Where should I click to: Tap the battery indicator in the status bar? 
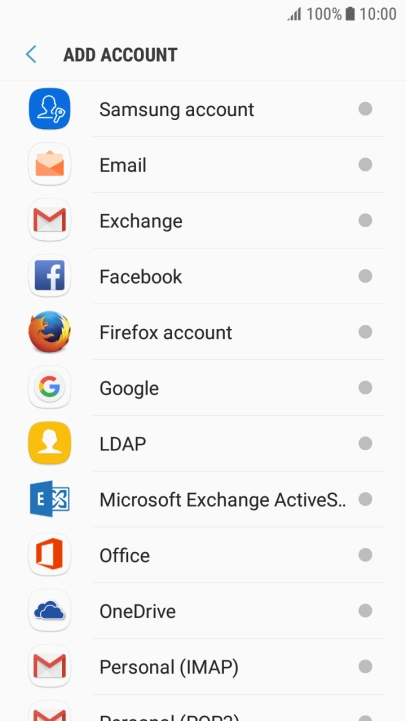[x=350, y=14]
